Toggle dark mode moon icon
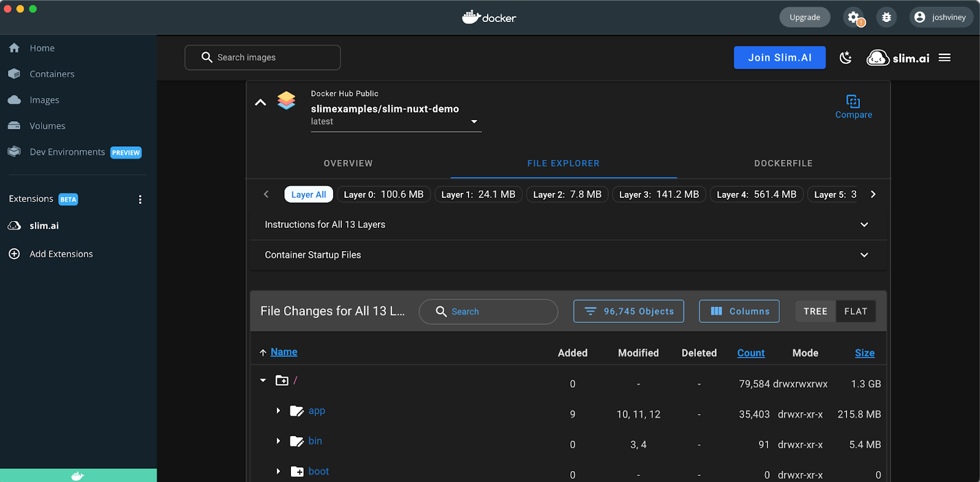This screenshot has height=482, width=980. tap(846, 58)
